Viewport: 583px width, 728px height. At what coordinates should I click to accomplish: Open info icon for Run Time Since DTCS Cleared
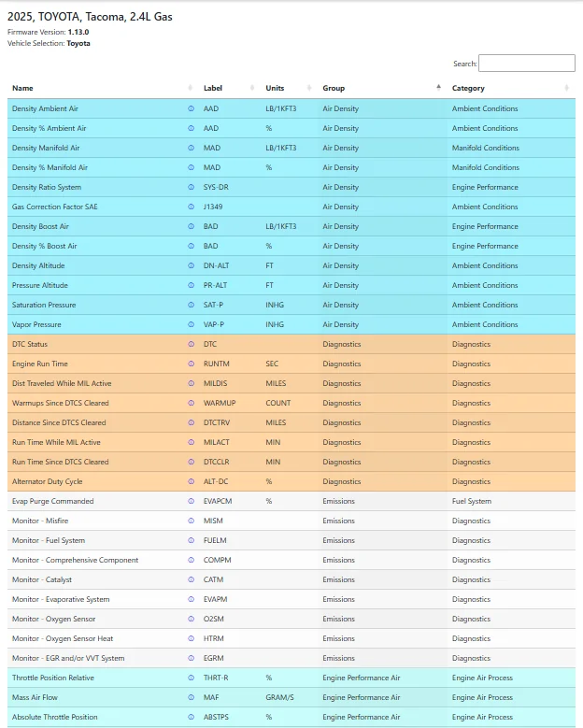pos(191,462)
